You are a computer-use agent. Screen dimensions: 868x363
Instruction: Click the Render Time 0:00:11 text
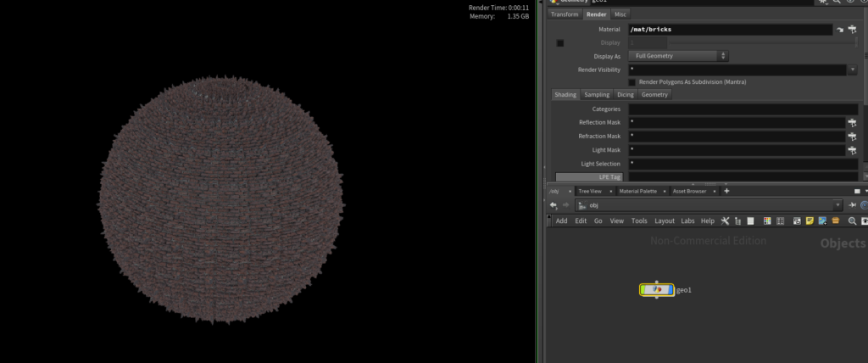click(x=498, y=8)
